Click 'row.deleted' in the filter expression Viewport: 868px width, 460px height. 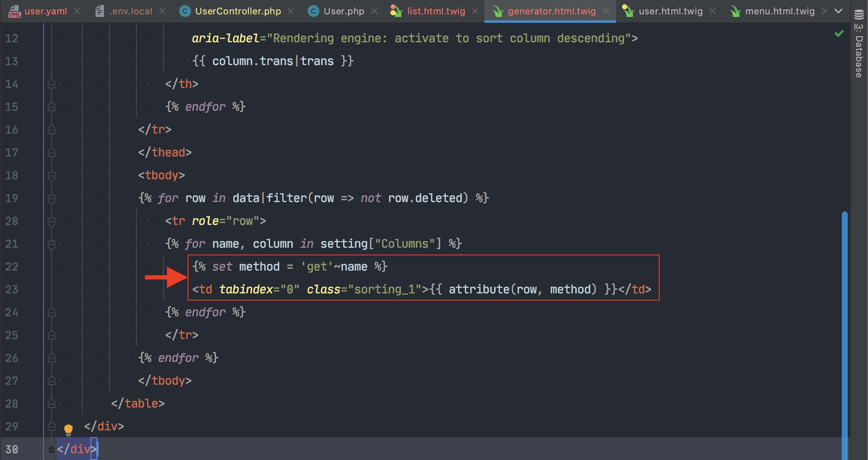click(x=425, y=198)
